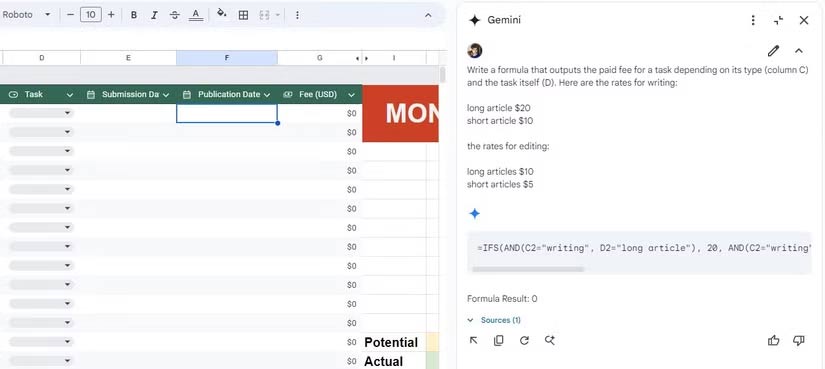Open Gemini panel more options menu
825x369 pixels.
[753, 21]
